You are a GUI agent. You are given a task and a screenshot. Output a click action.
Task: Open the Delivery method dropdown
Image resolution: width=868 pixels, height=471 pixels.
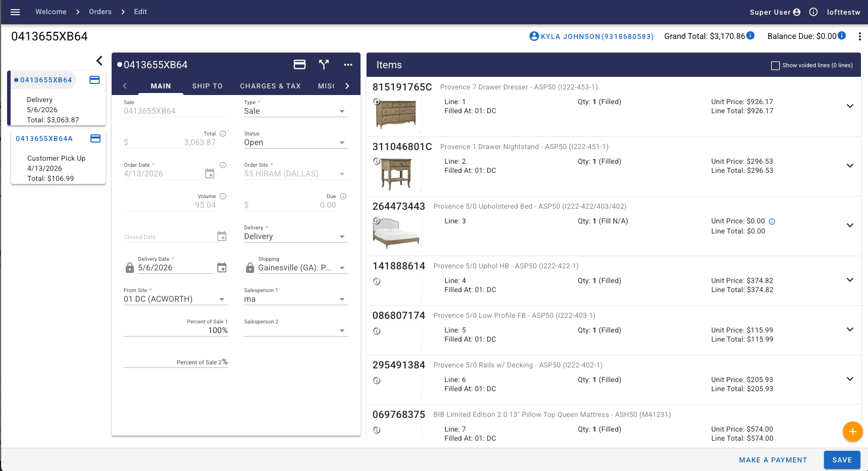[x=296, y=237]
